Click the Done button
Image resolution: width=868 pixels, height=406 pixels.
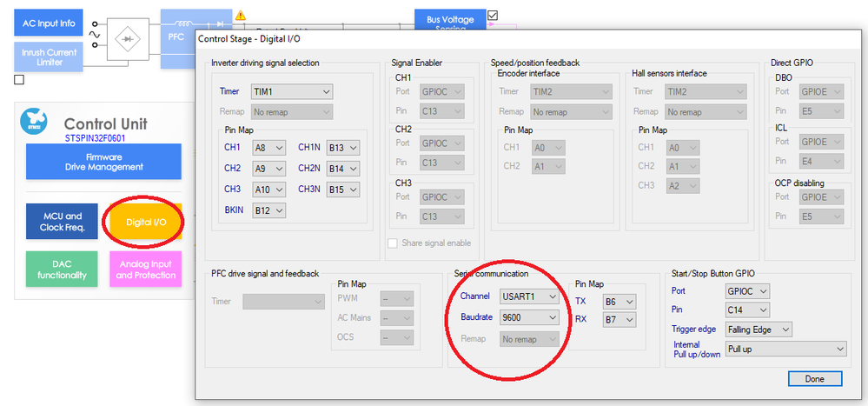[815, 379]
